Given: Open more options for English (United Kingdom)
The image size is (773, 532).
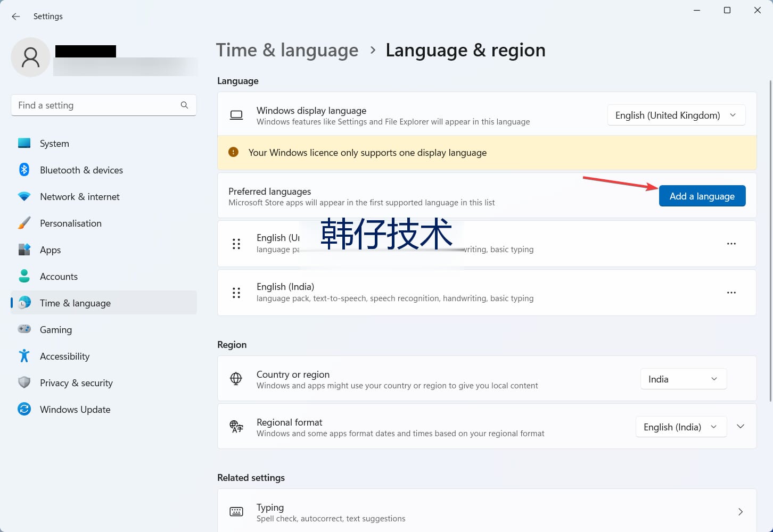Looking at the screenshot, I should coord(731,244).
